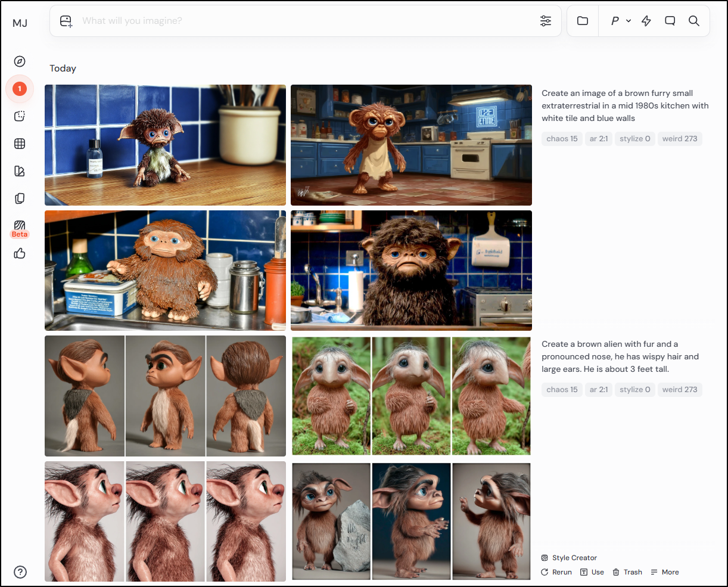Toggle the lightning bolt fast mode
Screen dimensions: 728x587
pyautogui.click(x=646, y=21)
